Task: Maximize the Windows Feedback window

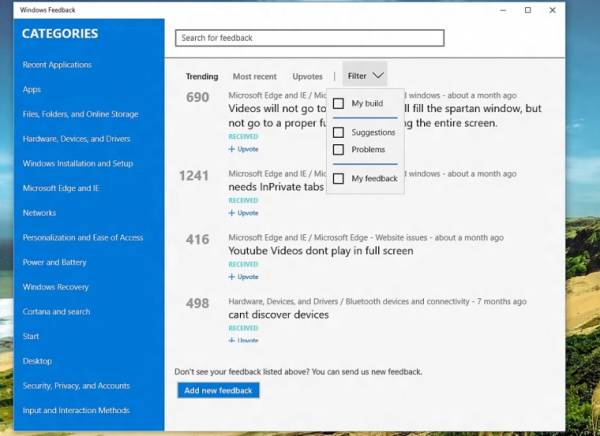Action: click(x=528, y=10)
